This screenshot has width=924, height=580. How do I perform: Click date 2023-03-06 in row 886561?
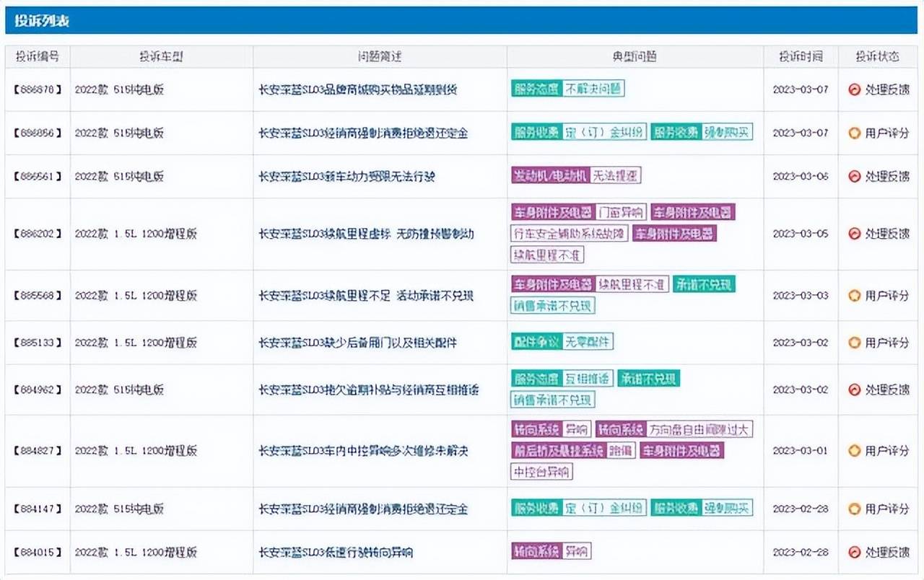(801, 177)
